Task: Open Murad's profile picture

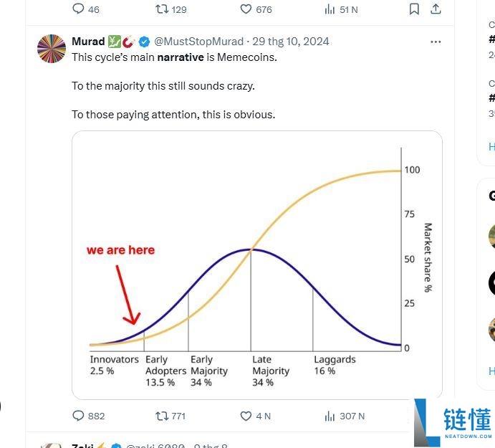Action: (x=51, y=48)
